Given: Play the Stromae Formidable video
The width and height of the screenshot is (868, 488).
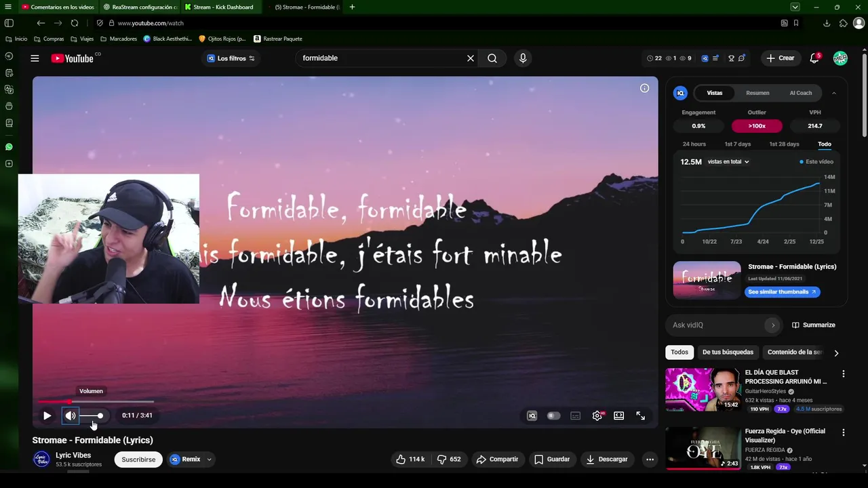Looking at the screenshot, I should [x=47, y=415].
